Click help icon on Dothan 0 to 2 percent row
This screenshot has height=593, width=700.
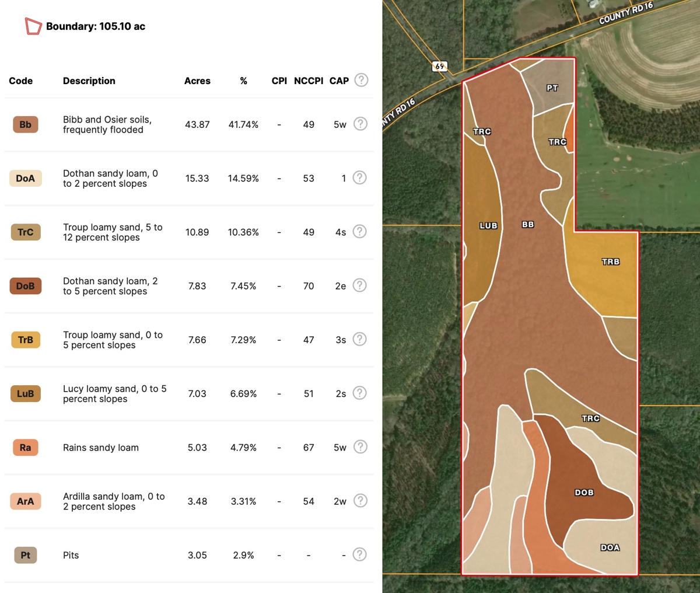(360, 177)
